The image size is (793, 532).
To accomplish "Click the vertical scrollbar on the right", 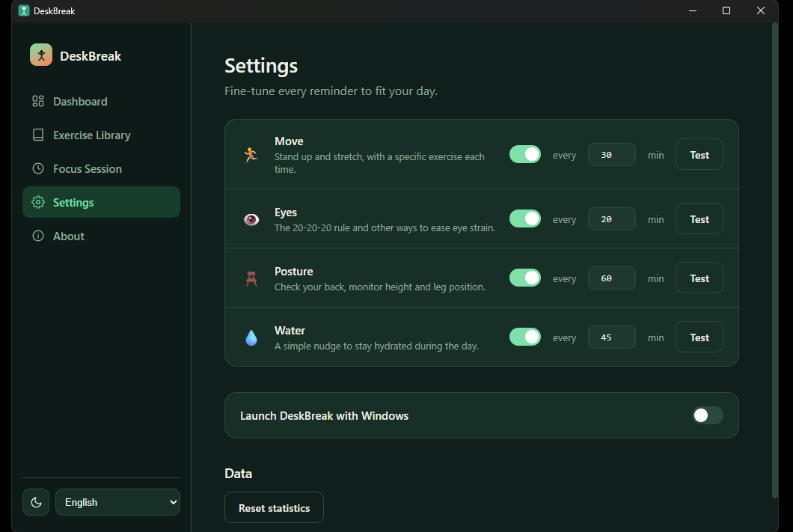I will click(775, 260).
